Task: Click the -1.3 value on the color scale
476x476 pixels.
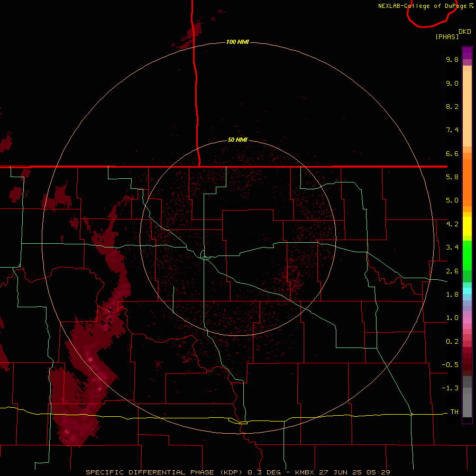Action: click(x=450, y=388)
